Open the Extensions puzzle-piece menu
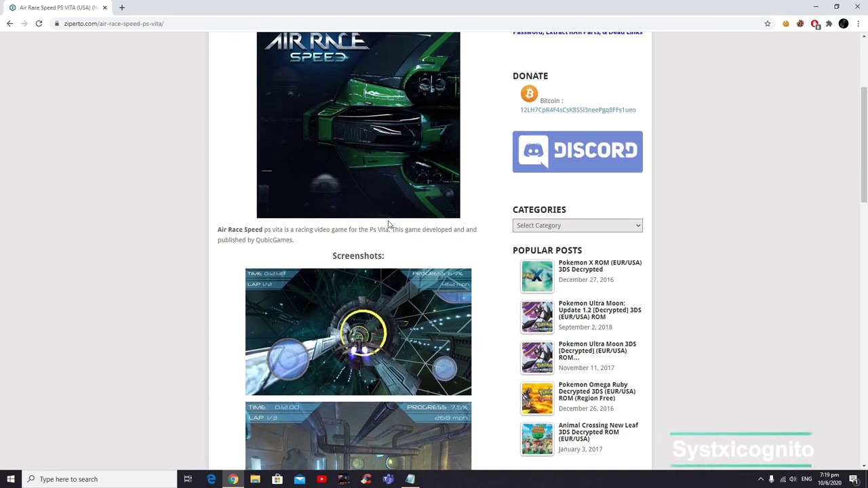The image size is (868, 488). pos(829,24)
